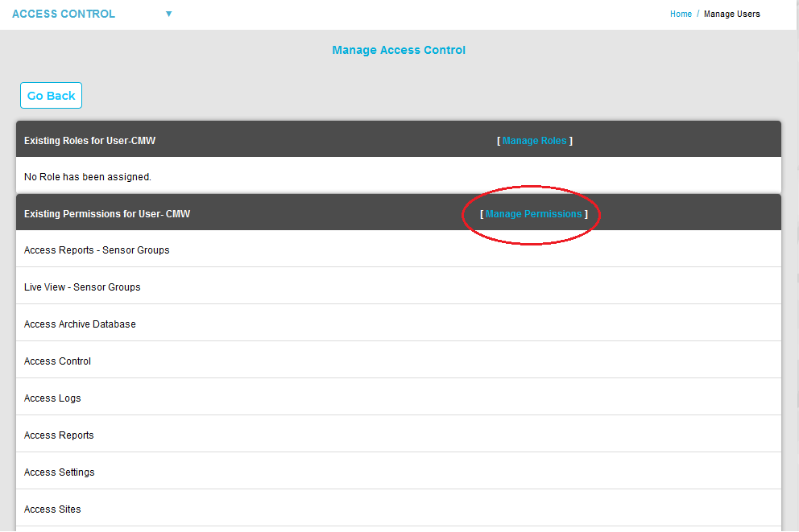The image size is (799, 532).
Task: Click the Access Settings permission row
Action: click(x=59, y=472)
